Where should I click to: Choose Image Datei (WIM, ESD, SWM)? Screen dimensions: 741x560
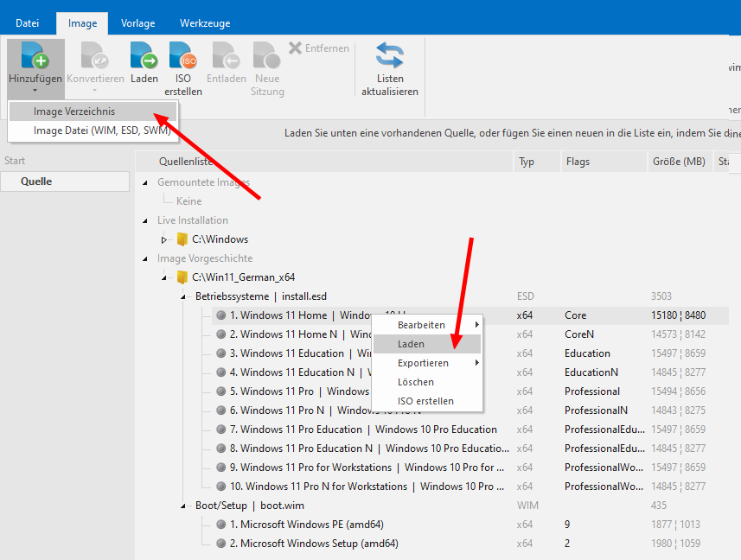click(93, 130)
